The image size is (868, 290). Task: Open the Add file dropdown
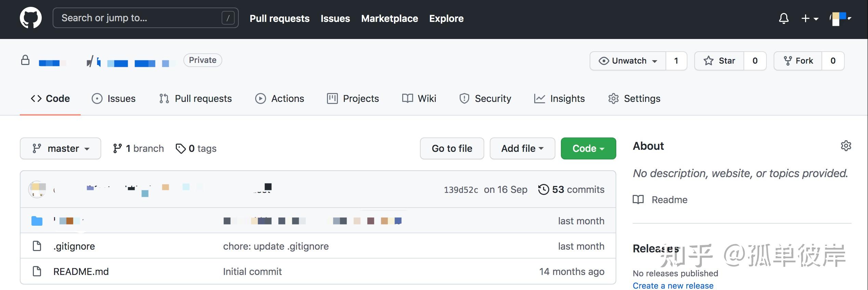pos(522,148)
